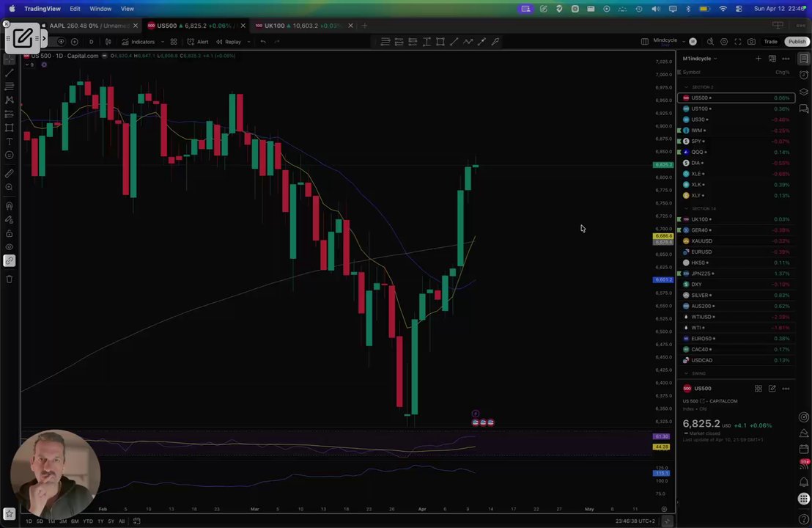Open a new tab with plus button
Screen dimensions: 812x528
[x=364, y=26]
